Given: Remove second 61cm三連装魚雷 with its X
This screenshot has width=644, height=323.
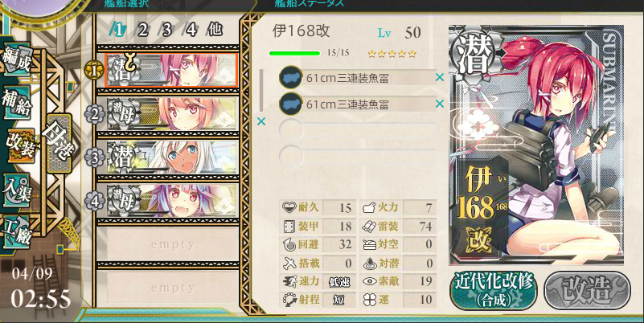Looking at the screenshot, I should point(440,104).
